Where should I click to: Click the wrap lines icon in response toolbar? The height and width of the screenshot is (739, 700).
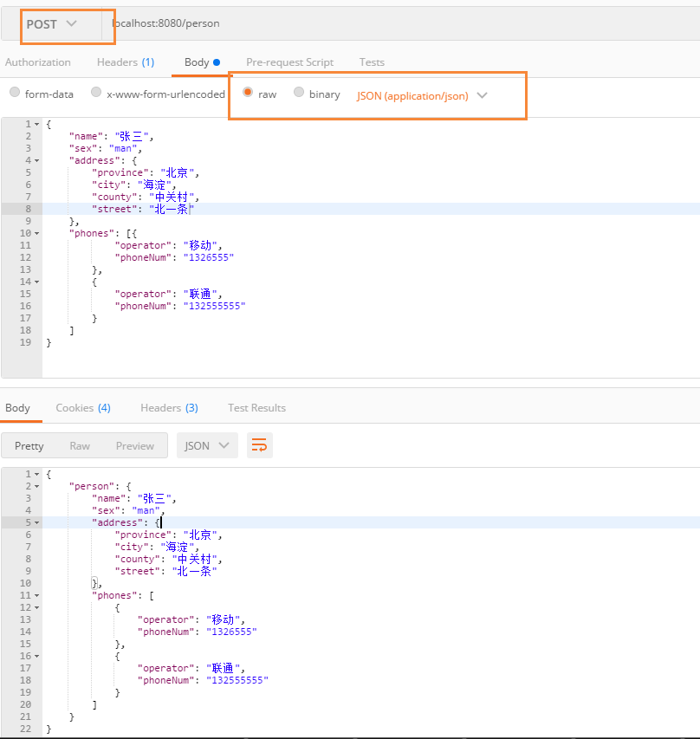[x=259, y=445]
